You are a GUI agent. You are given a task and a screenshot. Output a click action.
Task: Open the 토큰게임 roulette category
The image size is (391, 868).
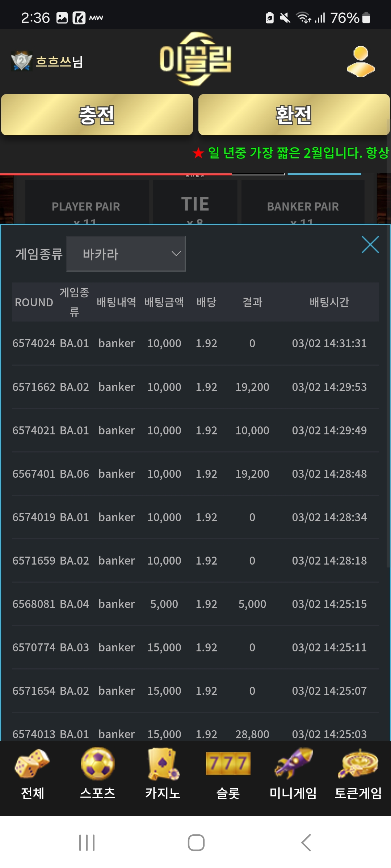pos(358,774)
